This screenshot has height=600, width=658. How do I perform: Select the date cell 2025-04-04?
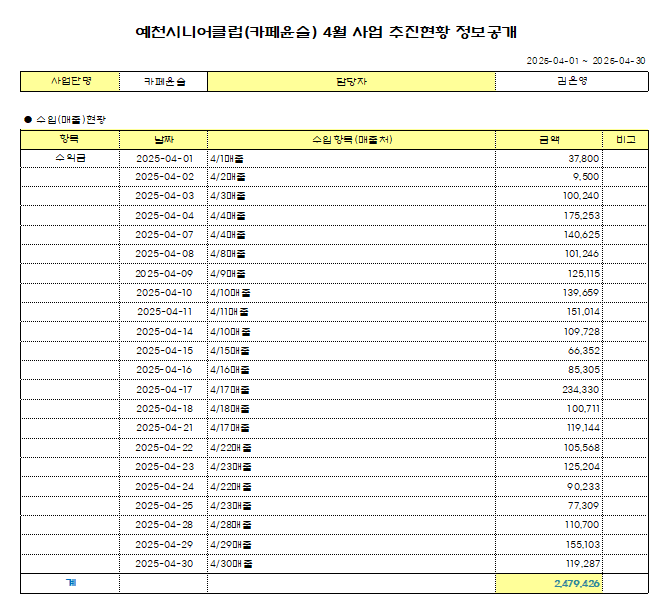164,216
